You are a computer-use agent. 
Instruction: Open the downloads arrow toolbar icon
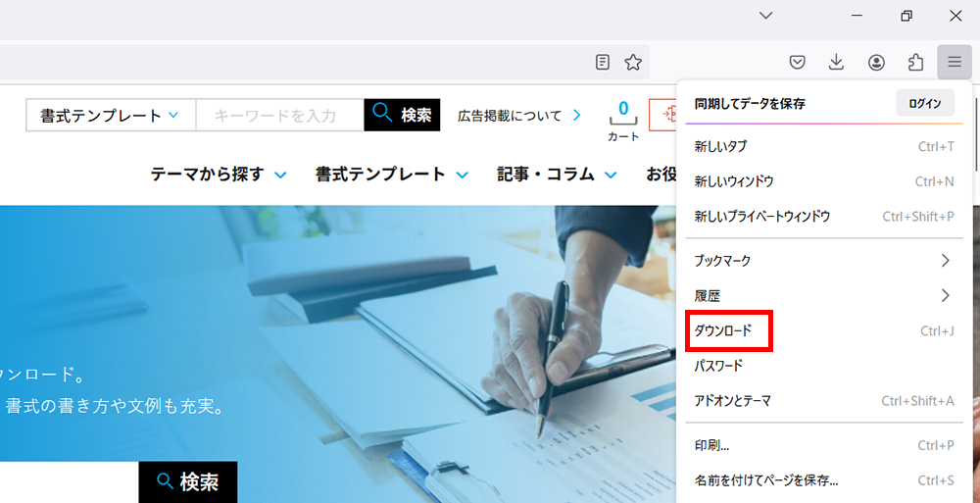click(836, 62)
